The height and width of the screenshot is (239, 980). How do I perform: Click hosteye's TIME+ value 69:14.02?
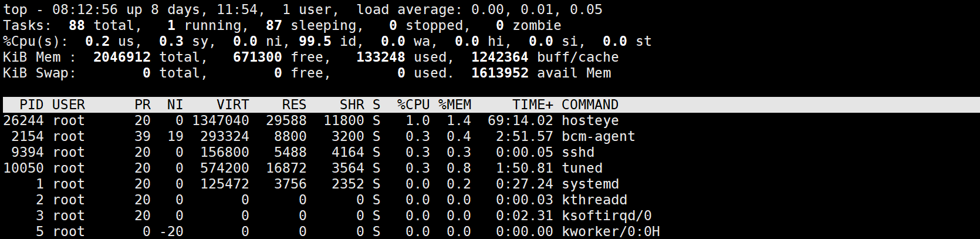click(x=521, y=121)
